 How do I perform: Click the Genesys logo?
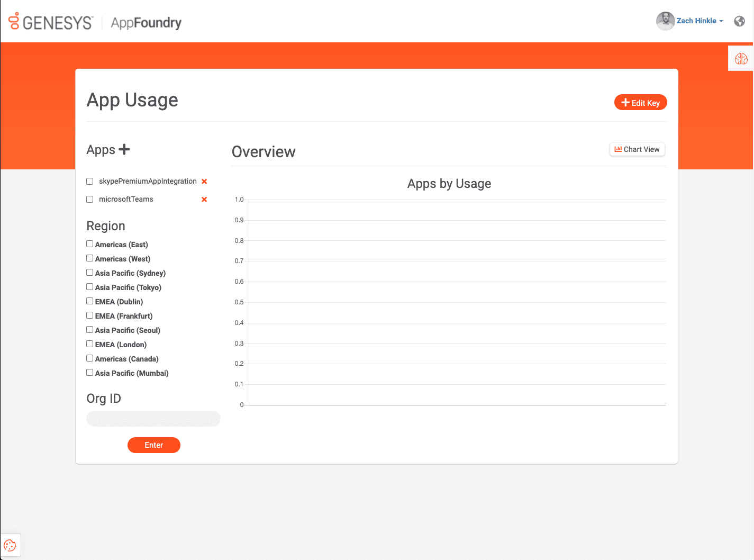tap(51, 22)
